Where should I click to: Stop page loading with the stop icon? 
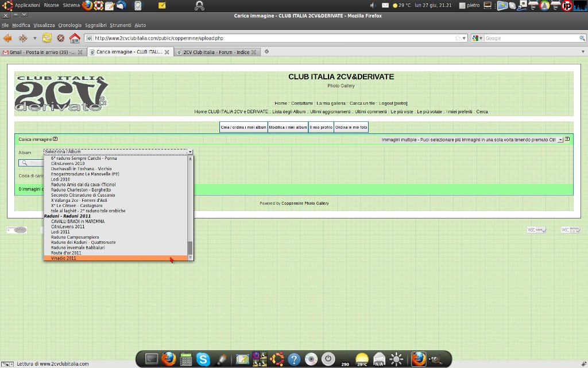tap(60, 38)
